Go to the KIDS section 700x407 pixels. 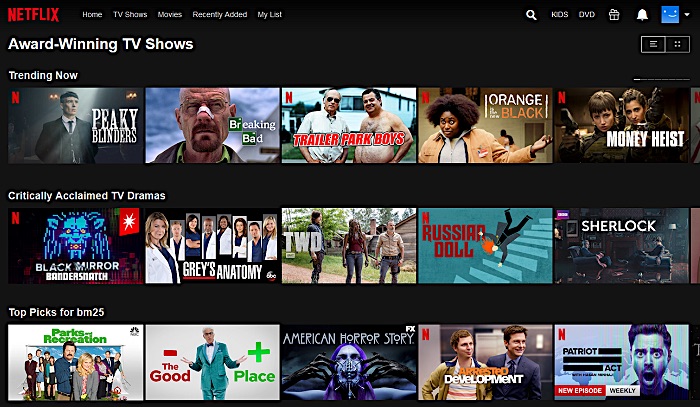click(x=559, y=14)
